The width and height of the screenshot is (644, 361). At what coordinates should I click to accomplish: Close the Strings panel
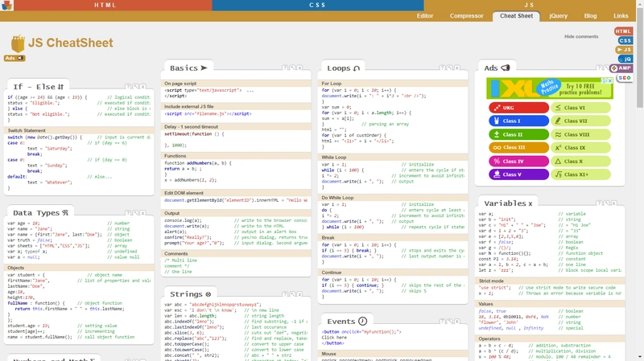[299, 294]
